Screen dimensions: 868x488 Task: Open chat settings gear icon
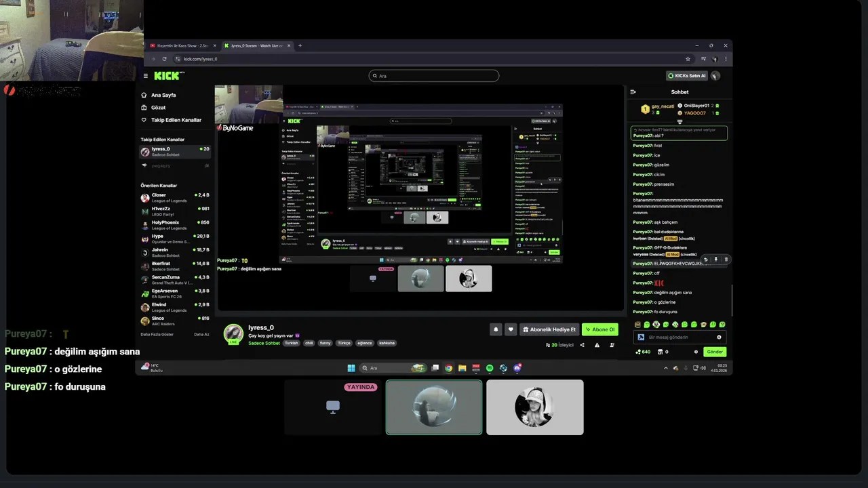point(696,352)
